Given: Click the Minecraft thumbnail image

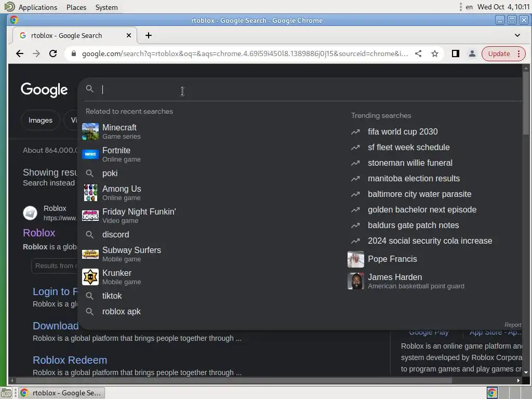Looking at the screenshot, I should coord(90,131).
